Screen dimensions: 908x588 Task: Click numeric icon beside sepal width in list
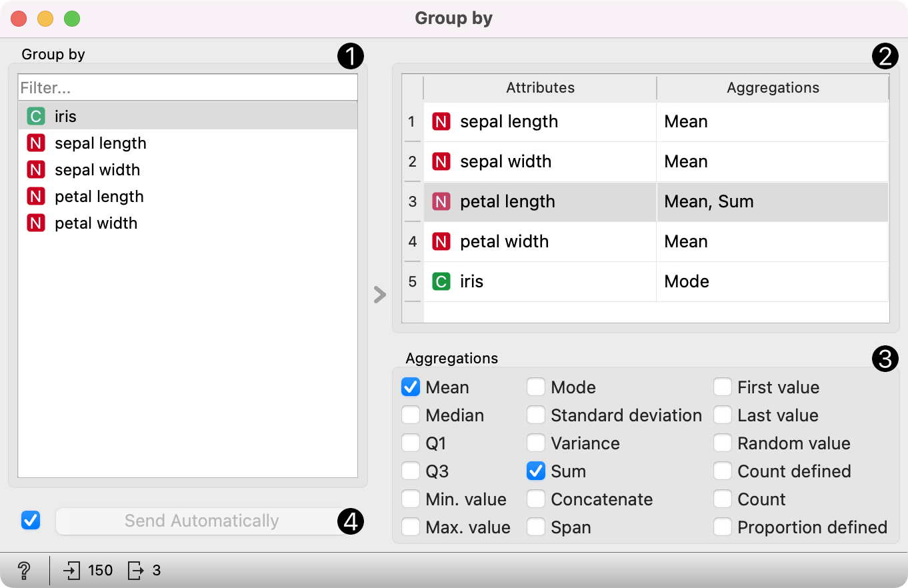35,170
